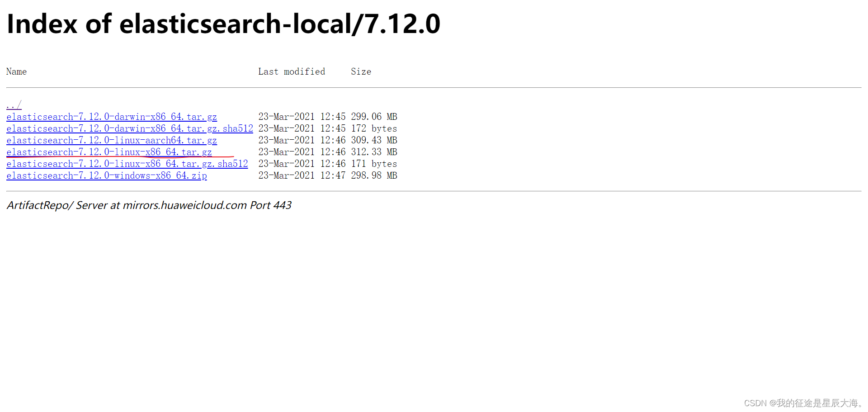This screenshot has height=412, width=868.
Task: Click the Last modified column header
Action: point(292,71)
